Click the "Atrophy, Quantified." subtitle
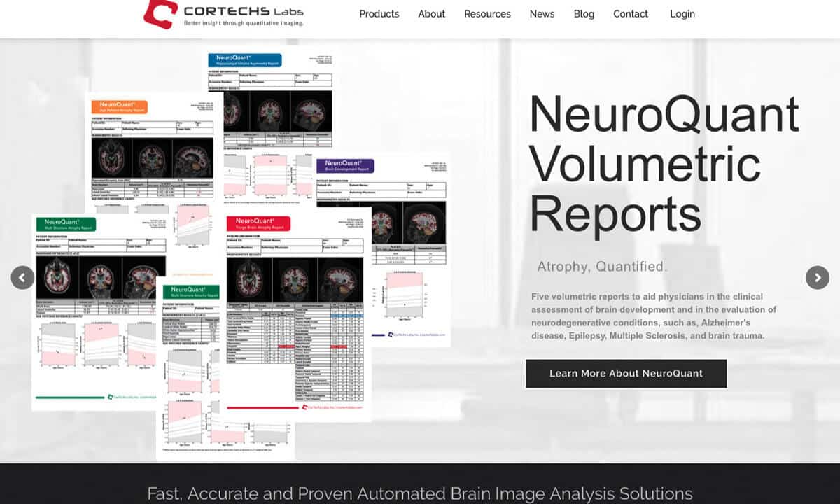The width and height of the screenshot is (840, 504). (602, 267)
